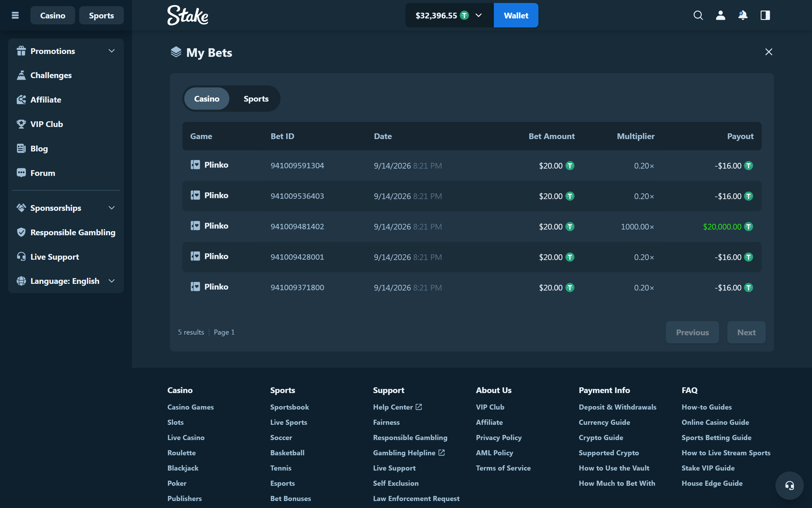Click the Bet Amount column header
The image size is (812, 508).
click(552, 136)
